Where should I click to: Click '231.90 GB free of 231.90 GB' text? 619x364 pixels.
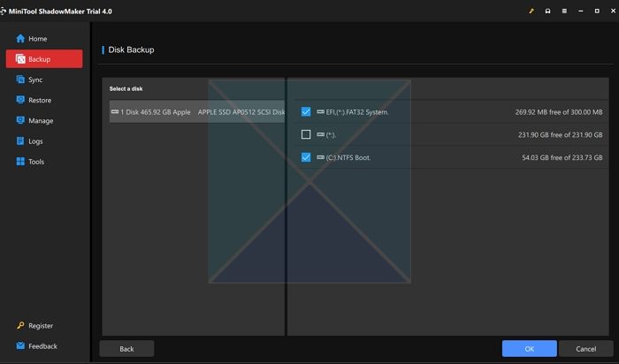pos(560,135)
